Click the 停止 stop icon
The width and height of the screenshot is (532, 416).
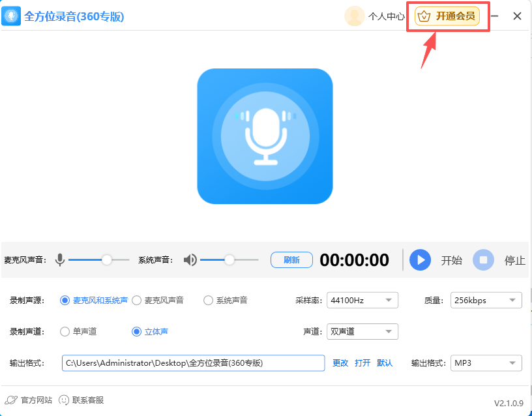point(483,260)
